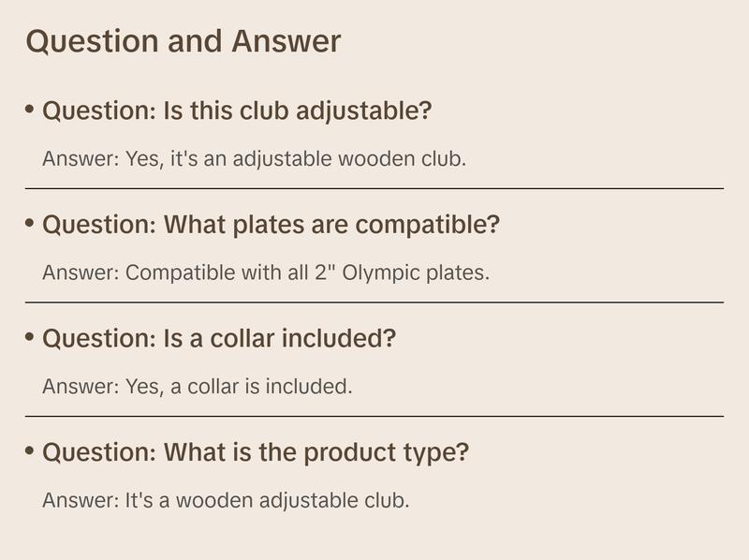Click the bullet before "What is the product type?"
Screen dimensions: 749x560
[x=30, y=451]
